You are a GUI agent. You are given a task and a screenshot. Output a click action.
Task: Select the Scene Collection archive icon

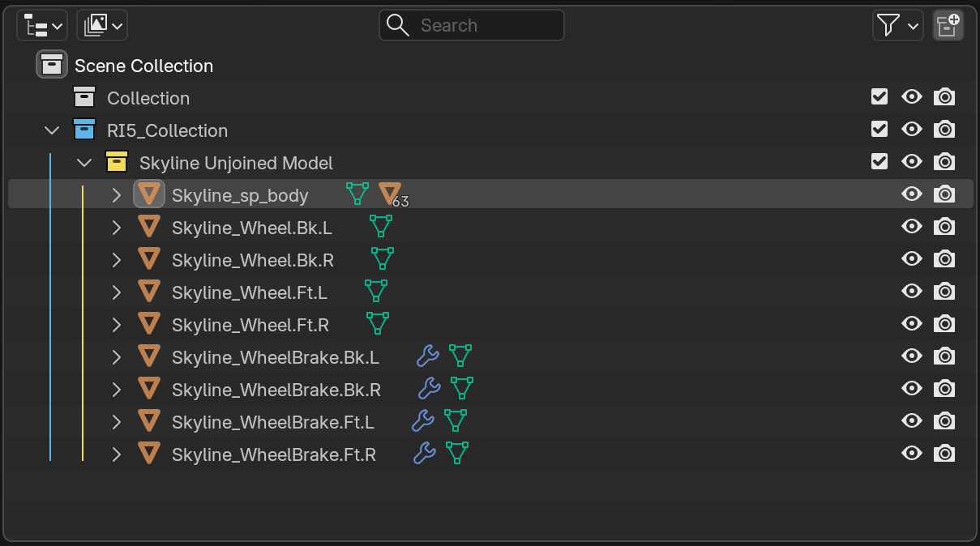pyautogui.click(x=52, y=64)
